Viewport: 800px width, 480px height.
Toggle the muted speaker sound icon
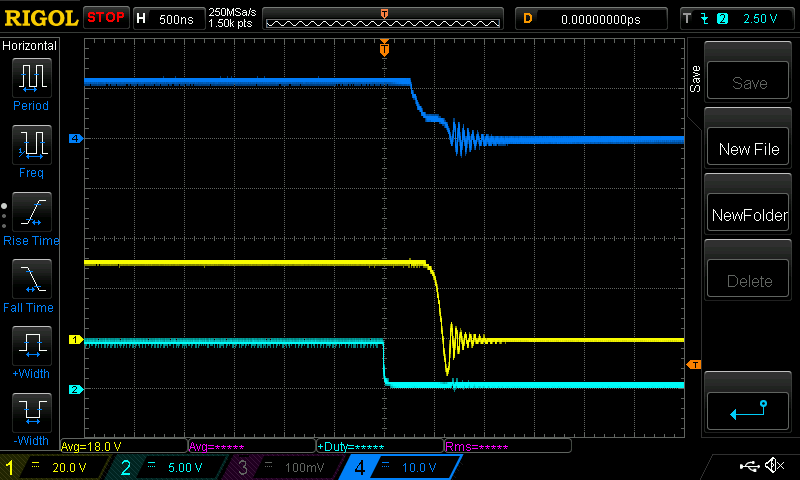[x=773, y=466]
